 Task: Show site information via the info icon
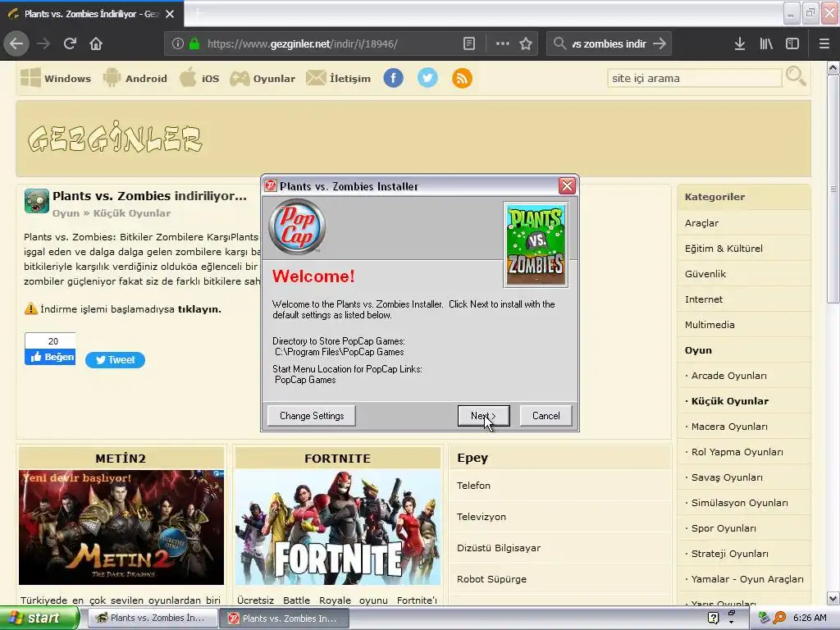pos(178,44)
